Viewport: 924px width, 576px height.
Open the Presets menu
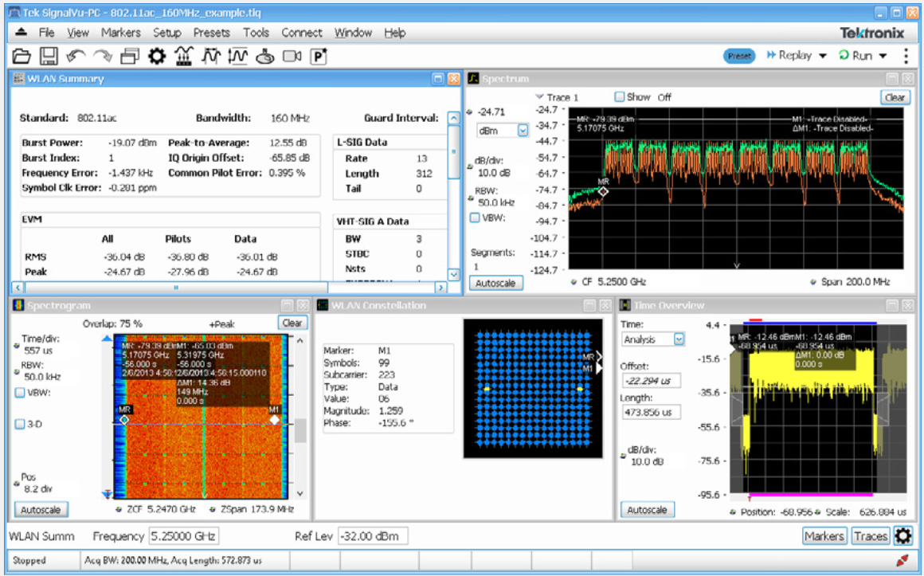211,33
